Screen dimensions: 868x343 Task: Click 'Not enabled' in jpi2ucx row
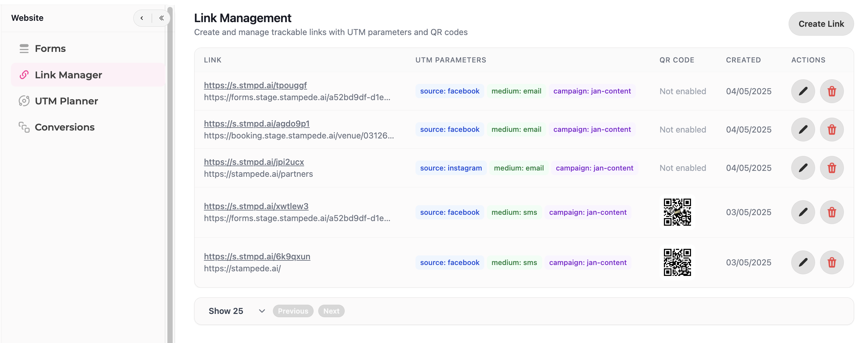coord(683,168)
